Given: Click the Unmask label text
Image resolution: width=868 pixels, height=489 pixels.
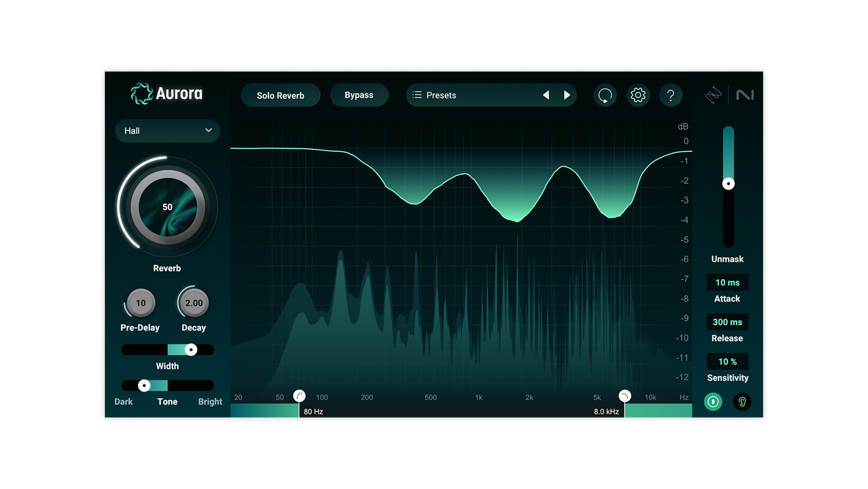Looking at the screenshot, I should 727,259.
